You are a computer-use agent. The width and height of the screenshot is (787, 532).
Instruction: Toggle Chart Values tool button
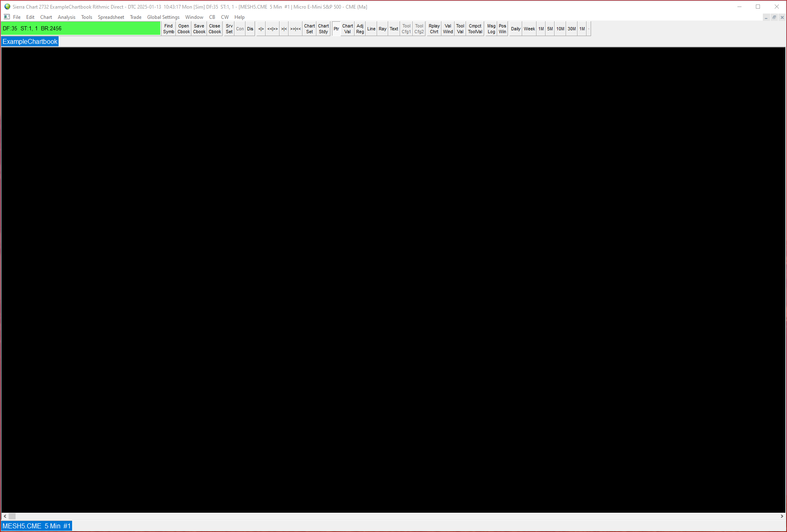coord(348,29)
